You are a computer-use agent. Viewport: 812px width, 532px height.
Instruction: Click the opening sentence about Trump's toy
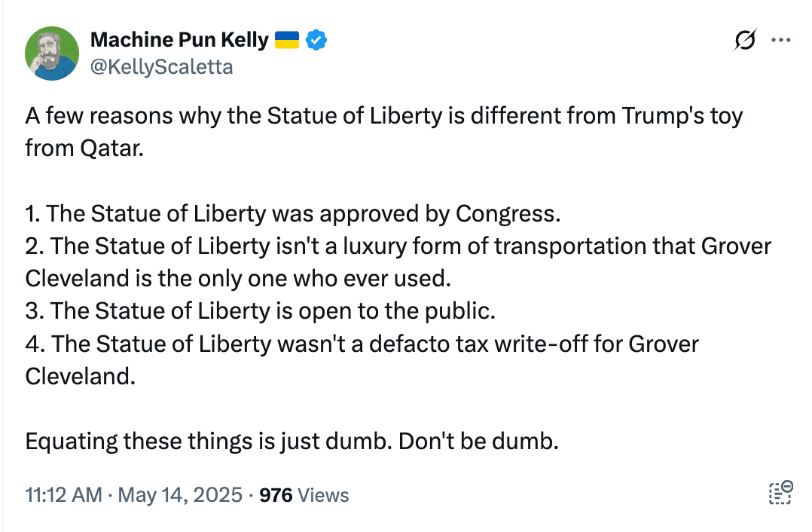(383, 132)
